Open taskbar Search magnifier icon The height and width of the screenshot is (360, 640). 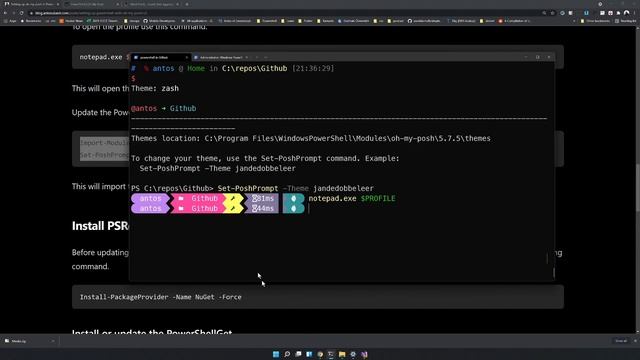point(287,354)
